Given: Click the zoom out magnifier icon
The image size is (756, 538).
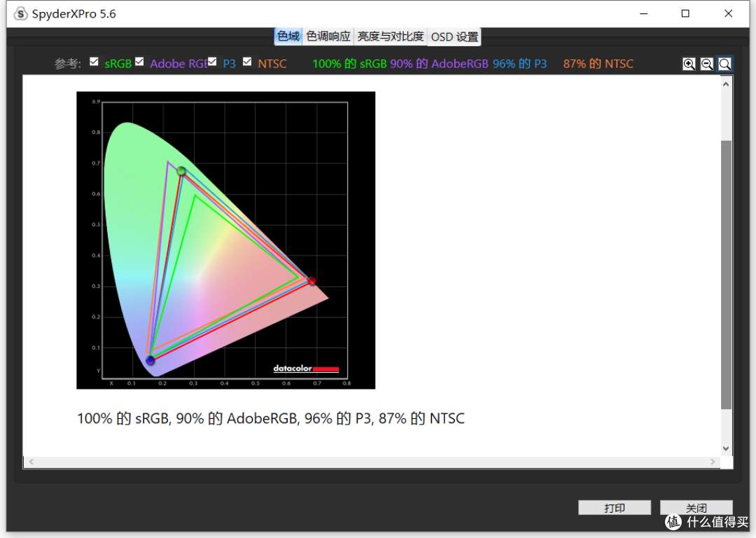Looking at the screenshot, I should coord(706,64).
